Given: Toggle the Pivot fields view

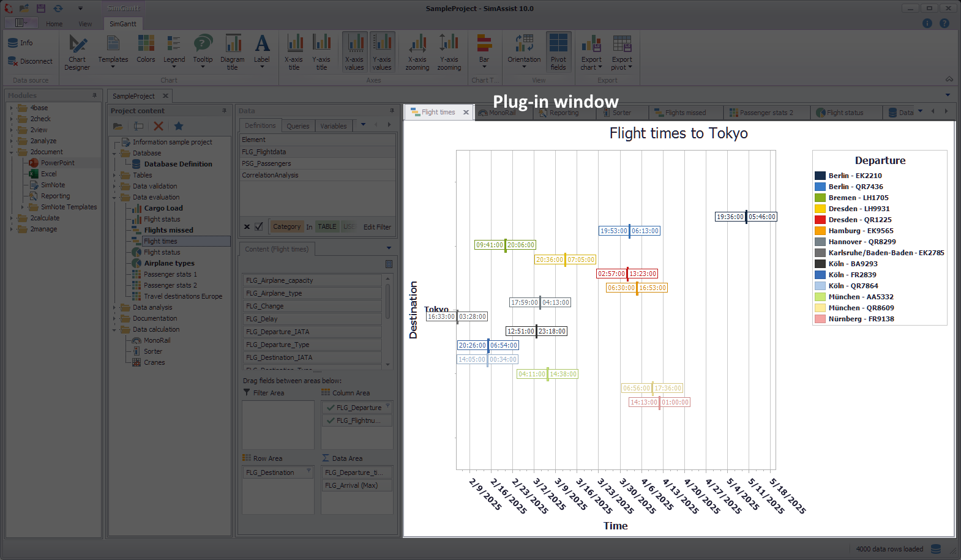Looking at the screenshot, I should 558,51.
